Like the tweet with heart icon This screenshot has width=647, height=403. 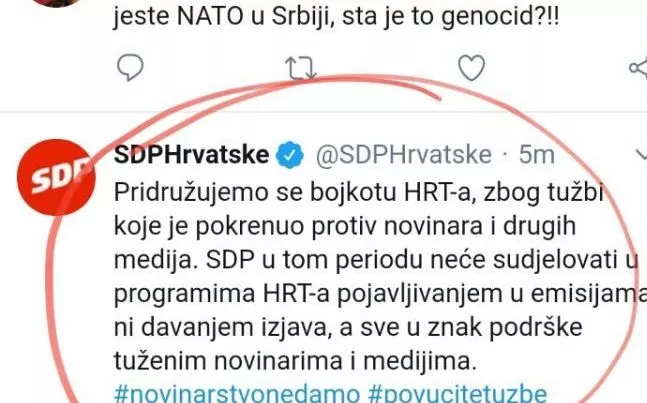pyautogui.click(x=472, y=68)
